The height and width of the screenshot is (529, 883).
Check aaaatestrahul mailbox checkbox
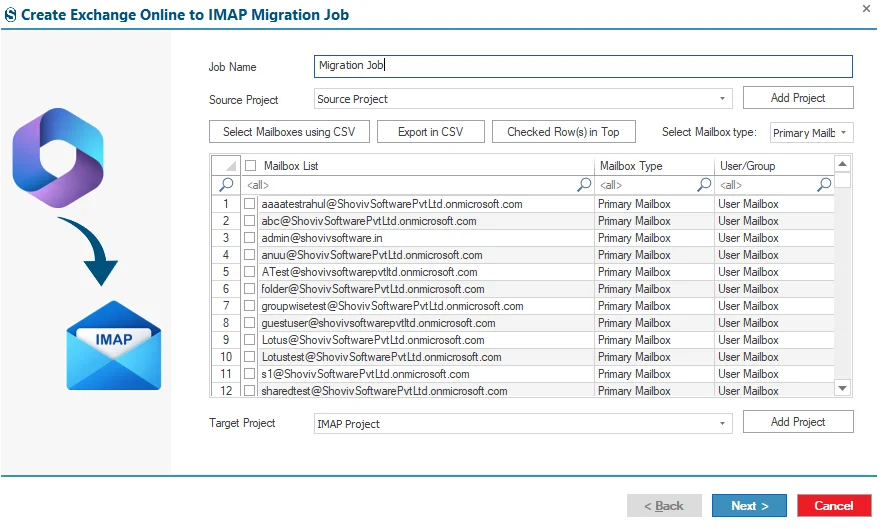pyautogui.click(x=249, y=204)
